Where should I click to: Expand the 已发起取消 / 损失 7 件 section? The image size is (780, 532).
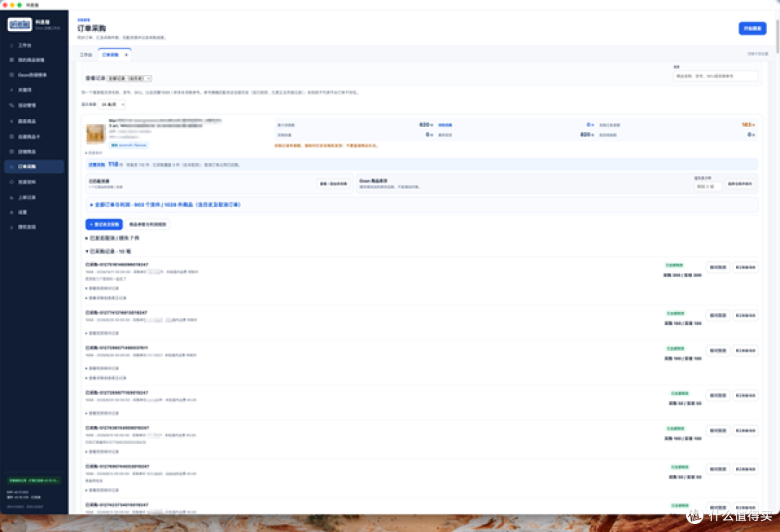(113, 238)
